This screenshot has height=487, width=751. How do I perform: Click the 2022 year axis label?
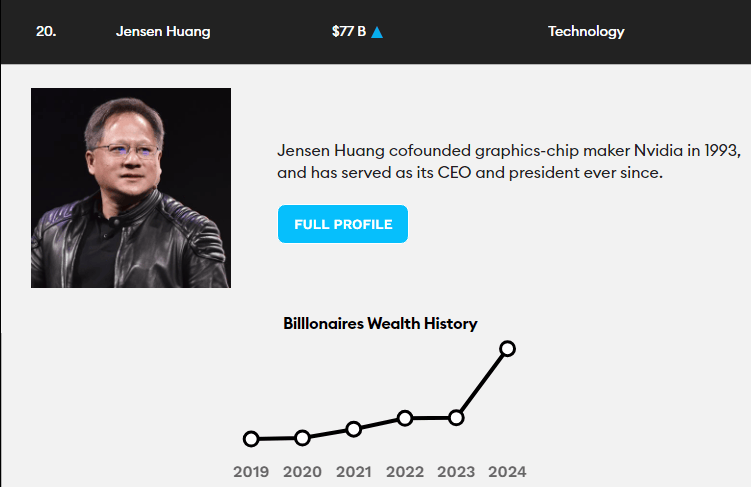point(405,472)
